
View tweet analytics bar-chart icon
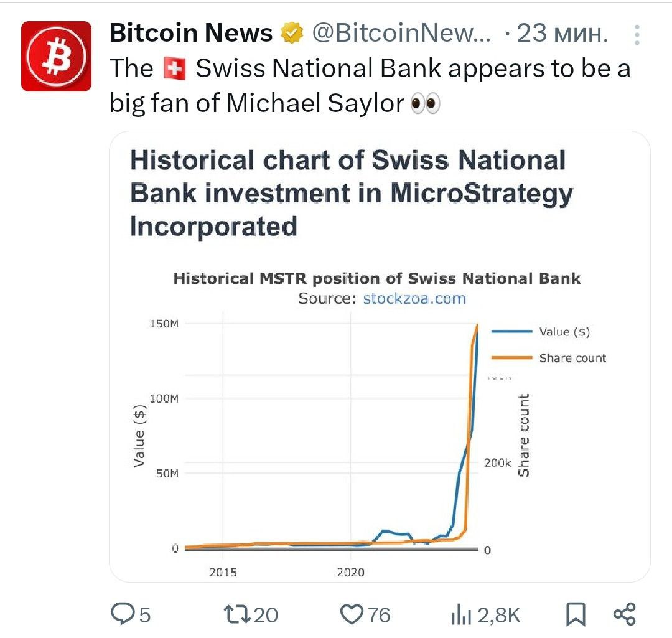(461, 614)
